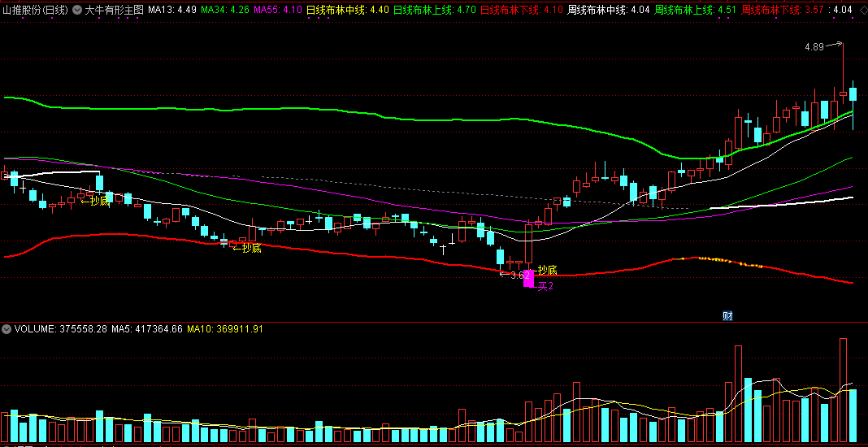Click the VOLUME: 375558.28 readout
The image size is (868, 447).
tap(61, 329)
